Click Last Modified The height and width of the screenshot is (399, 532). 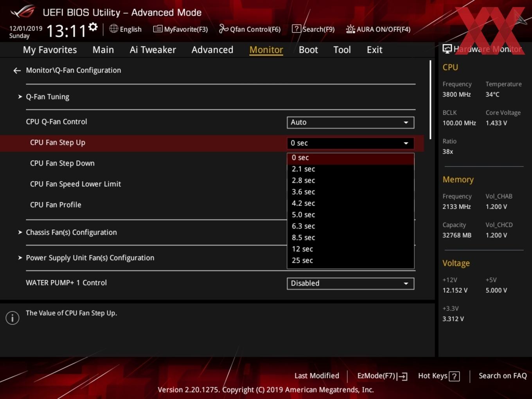pos(317,376)
